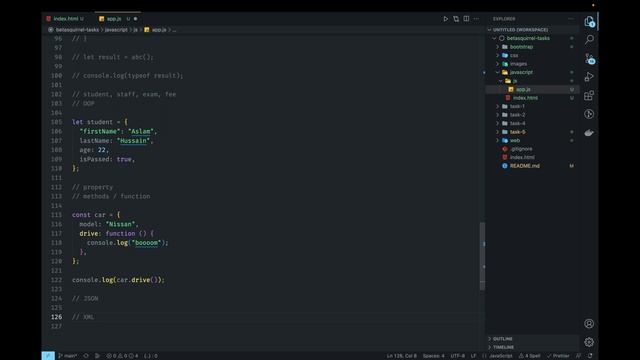Image resolution: width=640 pixels, height=360 pixels.
Task: Click the open changes icon in editor toolbar
Action: coord(456,19)
